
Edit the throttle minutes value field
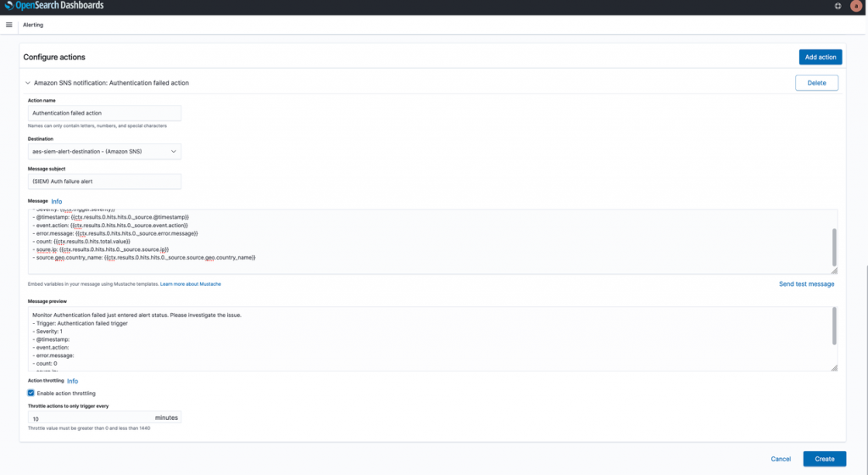104,418
